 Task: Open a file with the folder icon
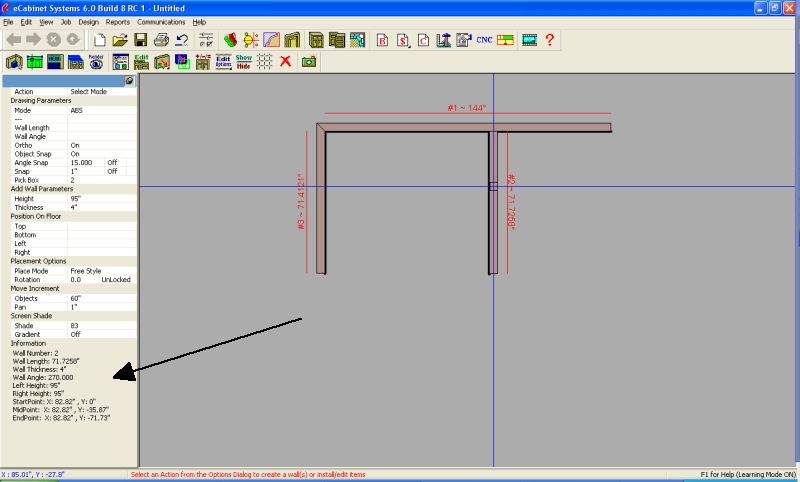(x=120, y=40)
